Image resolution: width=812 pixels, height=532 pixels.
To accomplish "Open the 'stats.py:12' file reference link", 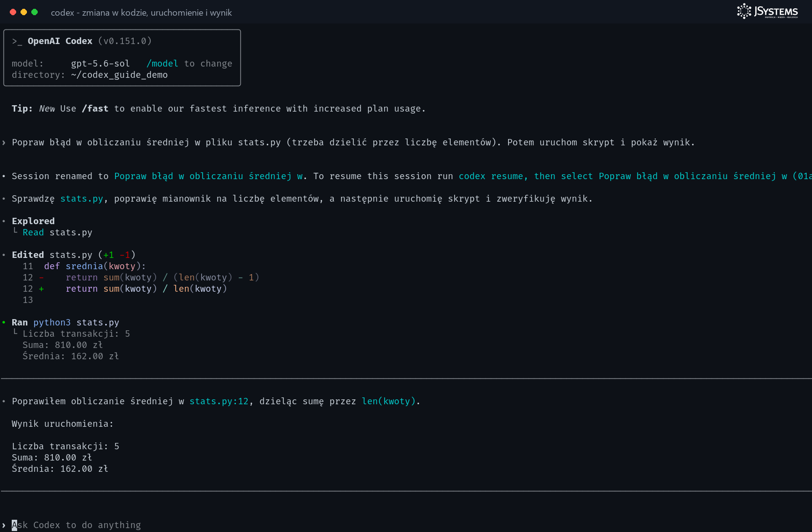I will point(219,401).
